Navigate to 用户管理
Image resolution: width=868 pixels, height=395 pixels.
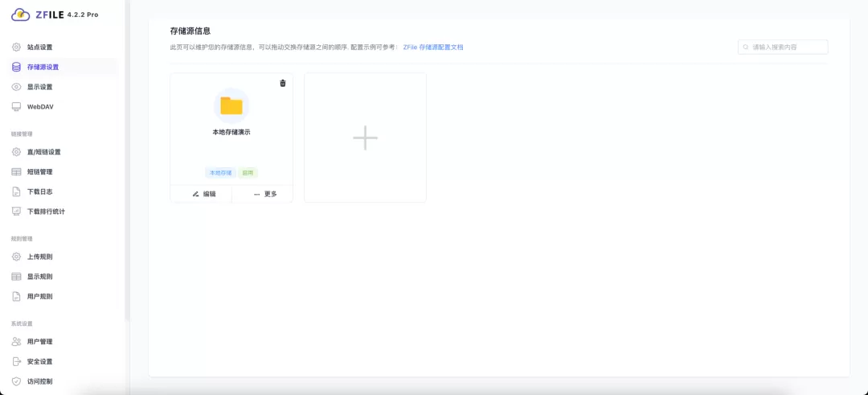coord(39,342)
